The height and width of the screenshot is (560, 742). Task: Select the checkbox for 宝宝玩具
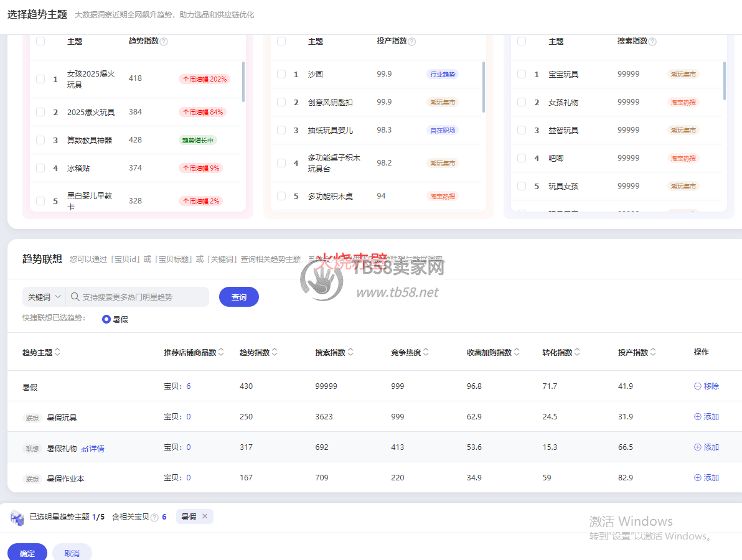coord(522,74)
